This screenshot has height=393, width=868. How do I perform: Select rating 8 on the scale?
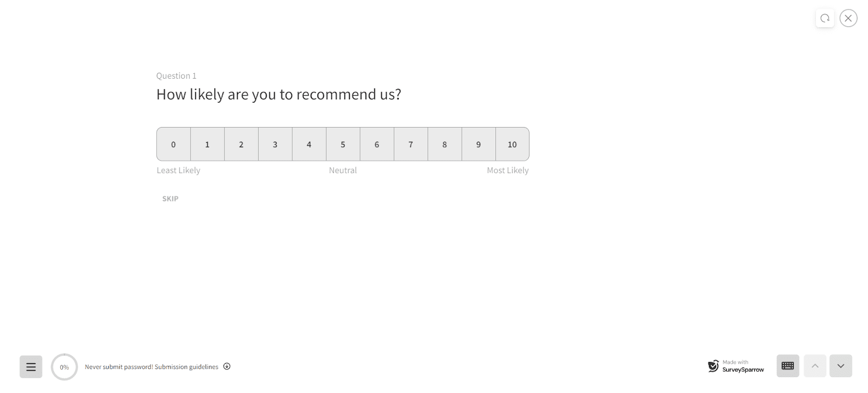(x=444, y=144)
